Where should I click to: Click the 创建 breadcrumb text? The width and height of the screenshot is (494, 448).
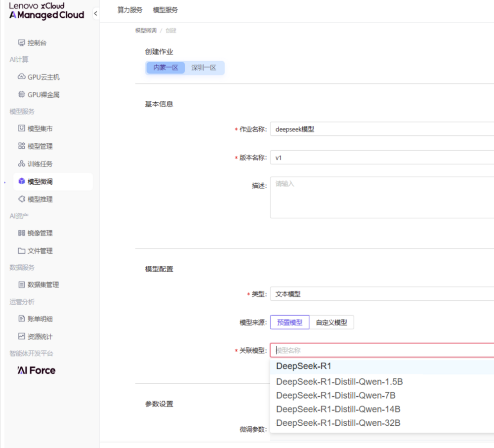click(171, 30)
